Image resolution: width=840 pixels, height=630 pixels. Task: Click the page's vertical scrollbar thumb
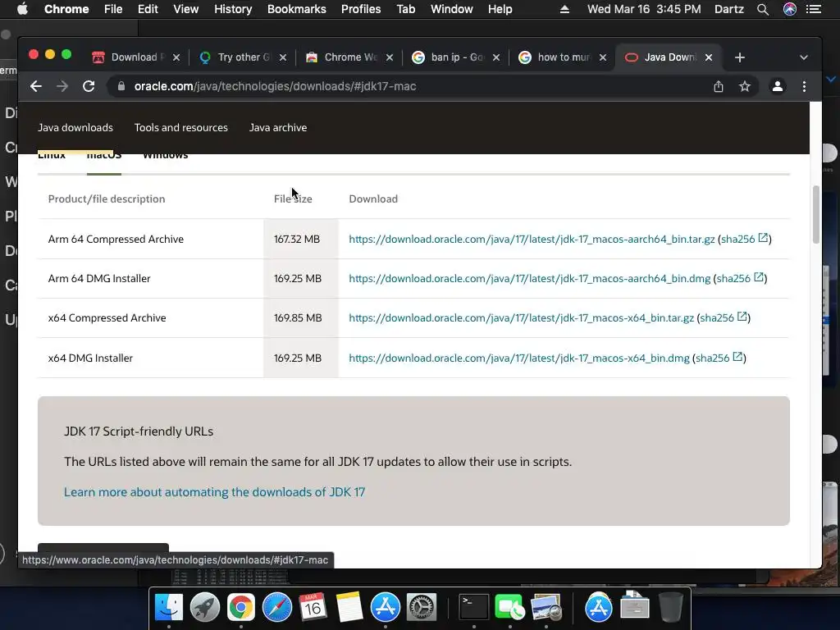pyautogui.click(x=816, y=214)
